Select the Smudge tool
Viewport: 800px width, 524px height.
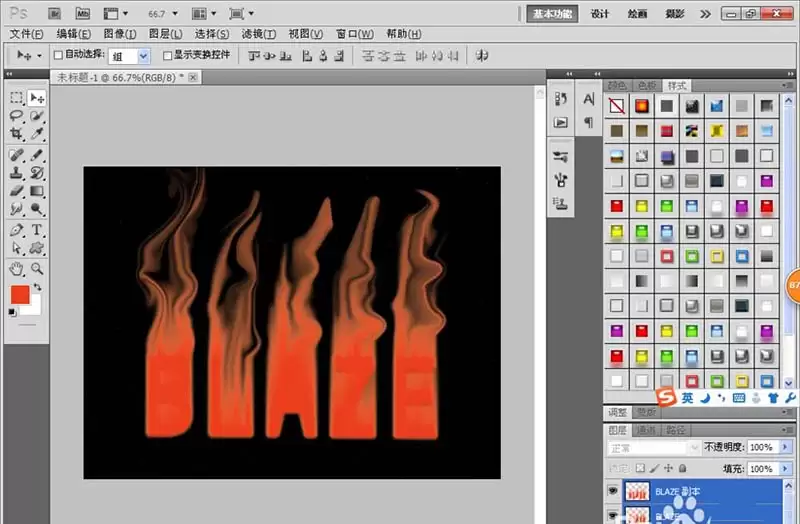click(16, 209)
